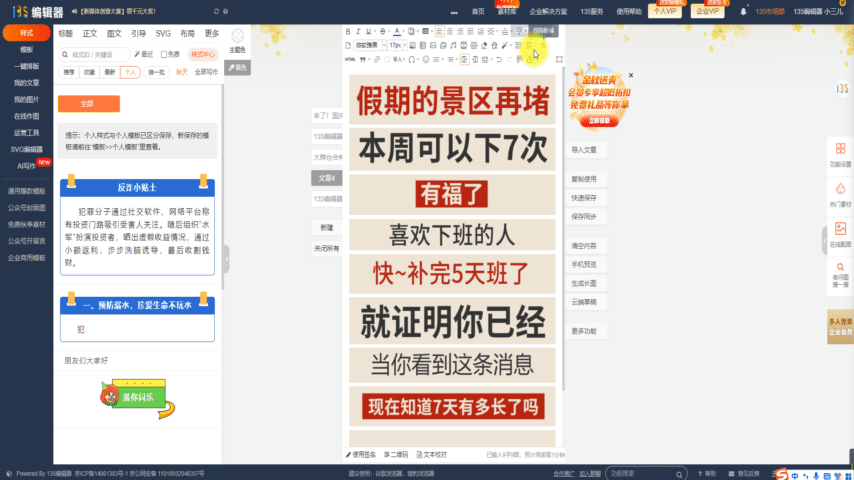
Task: Open the SVG style tab
Action: click(163, 34)
